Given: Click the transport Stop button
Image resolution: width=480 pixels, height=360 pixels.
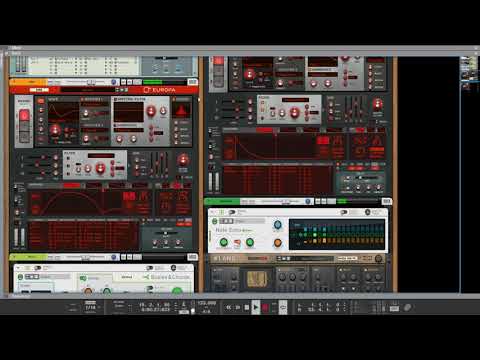Looking at the screenshot, I should pyautogui.click(x=247, y=307).
